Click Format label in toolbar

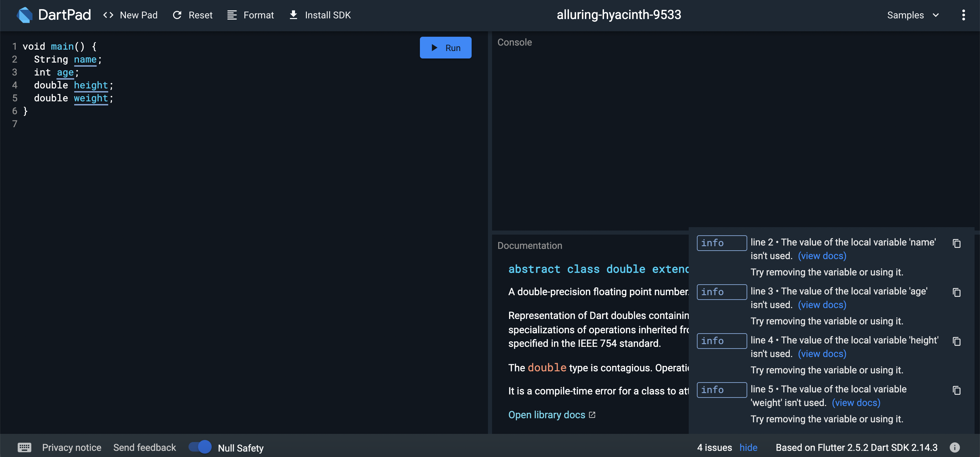click(259, 15)
